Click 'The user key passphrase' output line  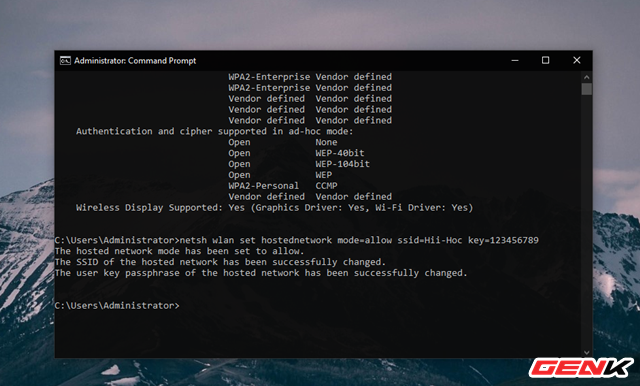point(261,273)
